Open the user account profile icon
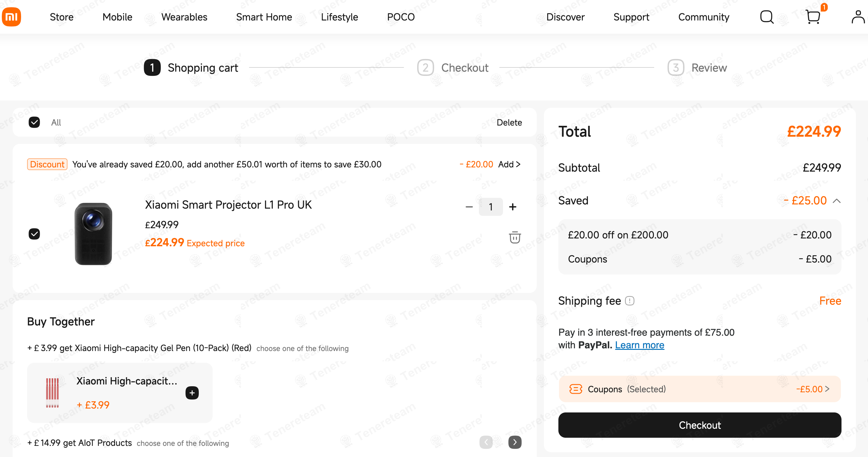Viewport: 868px width, 457px height. [x=857, y=17]
